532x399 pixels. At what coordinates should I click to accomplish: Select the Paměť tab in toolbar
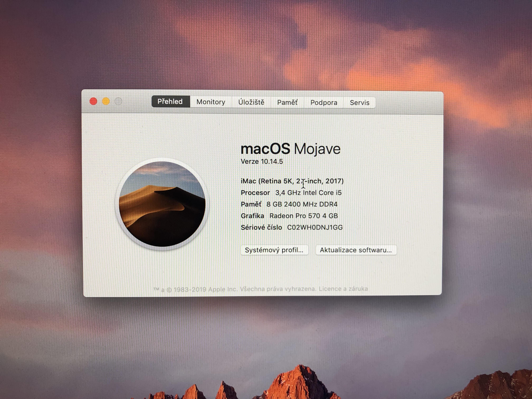[x=287, y=103]
